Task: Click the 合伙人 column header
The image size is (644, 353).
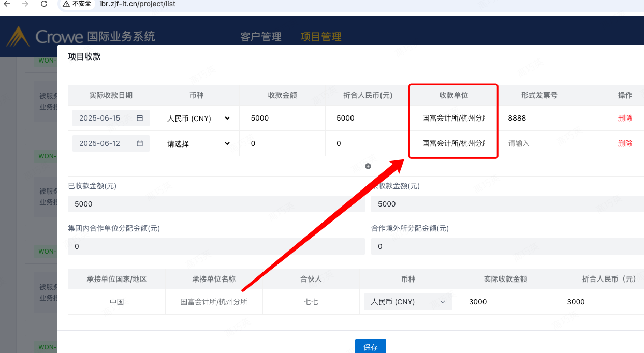Action: coord(311,279)
